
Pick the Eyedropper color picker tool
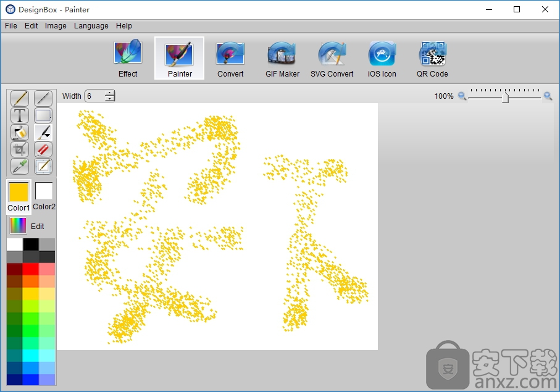(x=20, y=166)
